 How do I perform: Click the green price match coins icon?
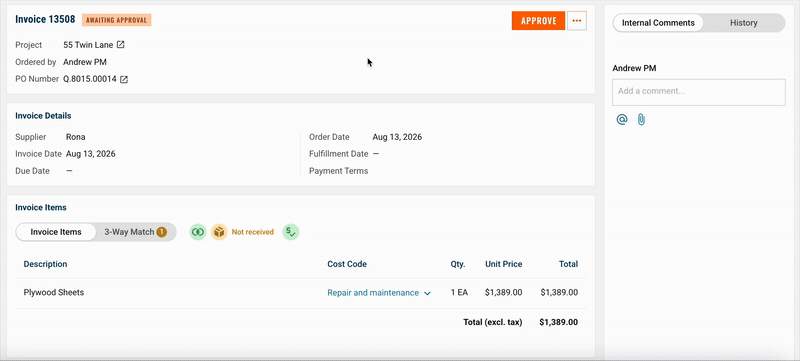pos(198,232)
